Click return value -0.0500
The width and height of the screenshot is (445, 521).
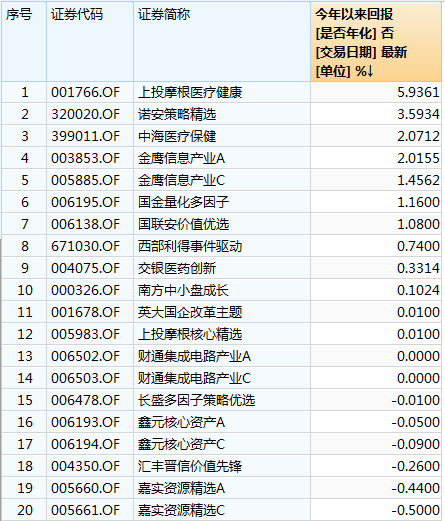point(416,422)
